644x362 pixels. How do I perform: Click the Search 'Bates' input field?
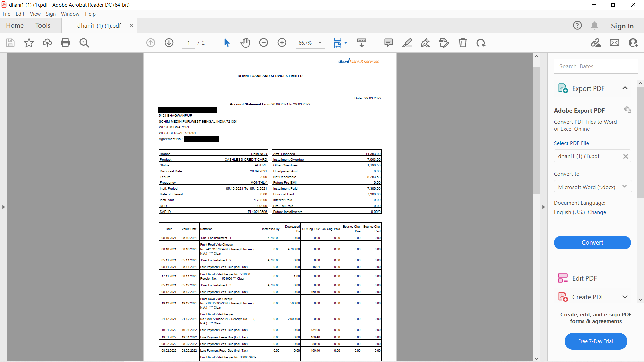coord(595,66)
